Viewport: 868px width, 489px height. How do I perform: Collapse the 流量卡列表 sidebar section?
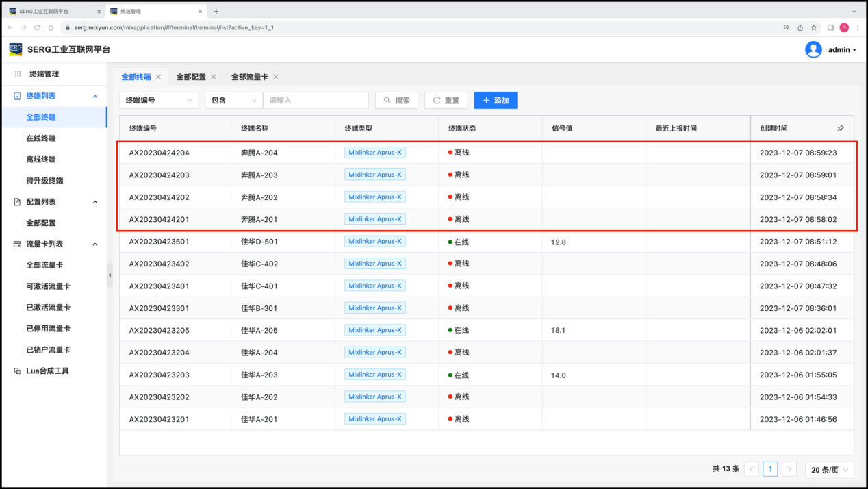pyautogui.click(x=95, y=244)
